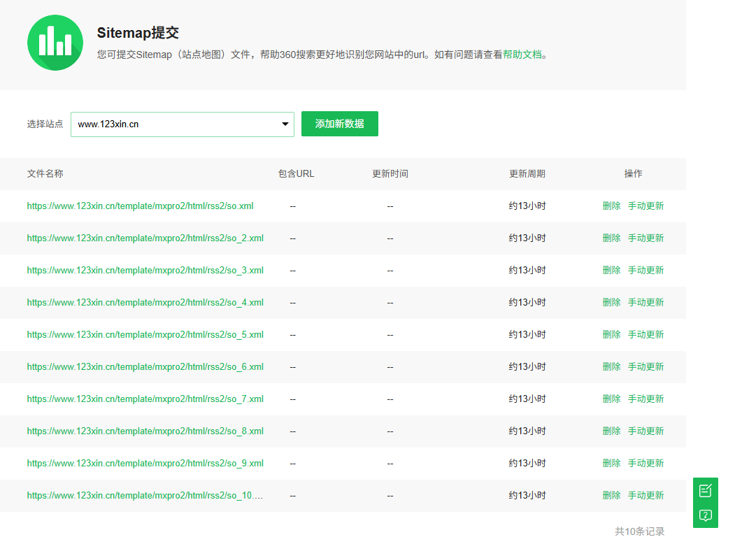The height and width of the screenshot is (558, 756).
Task: Open the so_3.xml sitemap link
Action: click(x=145, y=271)
